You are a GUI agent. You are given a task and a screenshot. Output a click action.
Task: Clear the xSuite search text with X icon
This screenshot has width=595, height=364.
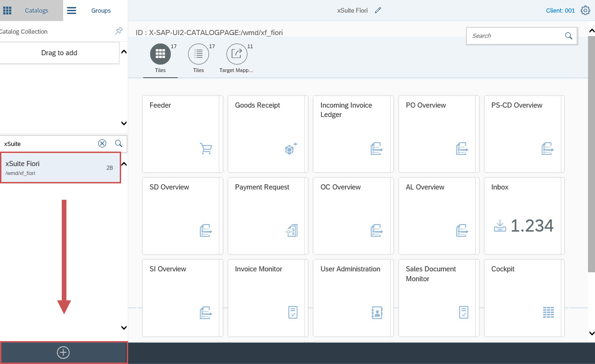pyautogui.click(x=102, y=144)
